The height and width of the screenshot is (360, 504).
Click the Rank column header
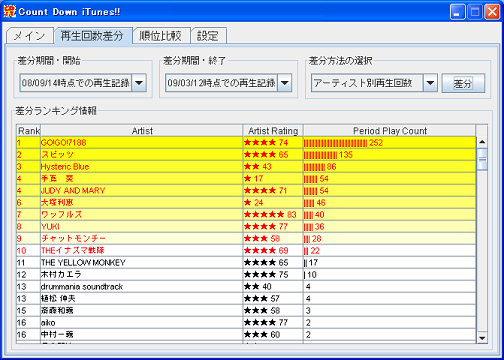[x=28, y=131]
